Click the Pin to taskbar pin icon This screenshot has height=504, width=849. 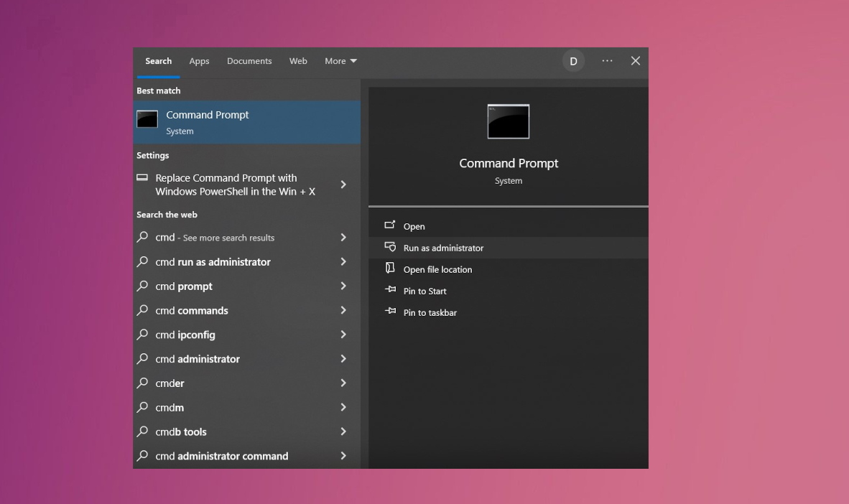click(390, 312)
